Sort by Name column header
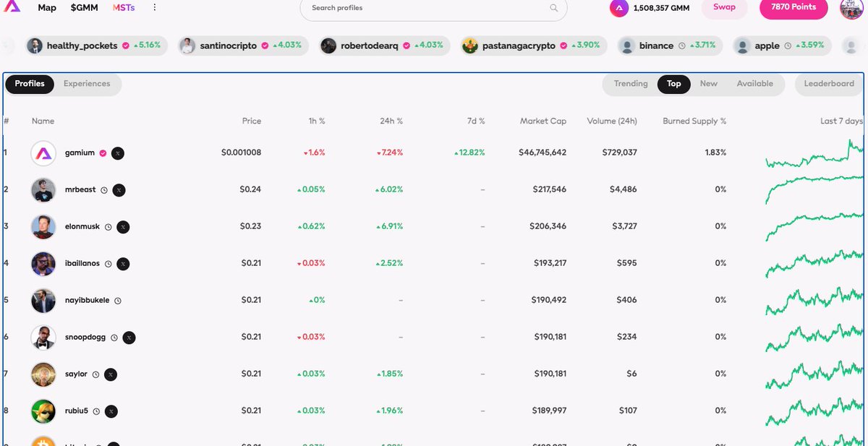 (x=43, y=121)
